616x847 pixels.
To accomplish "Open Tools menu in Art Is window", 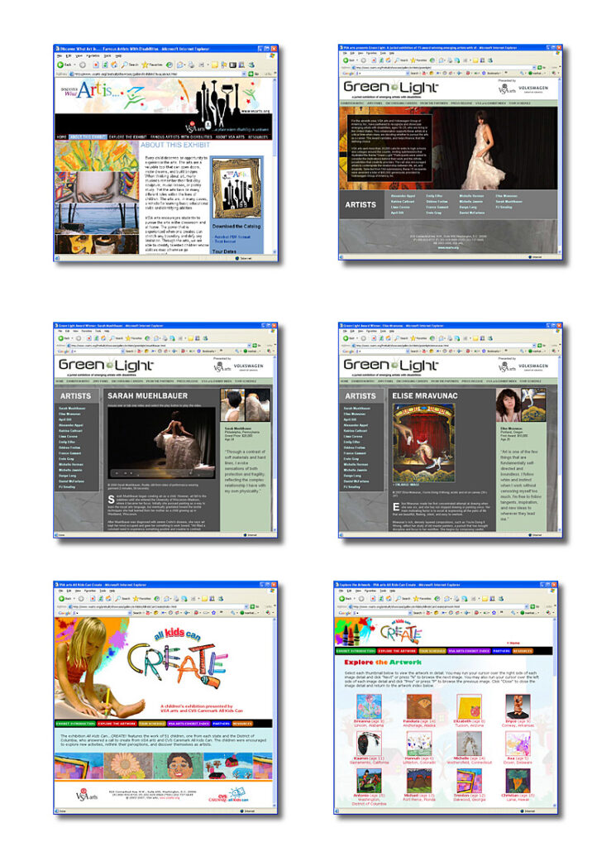I will (107, 55).
